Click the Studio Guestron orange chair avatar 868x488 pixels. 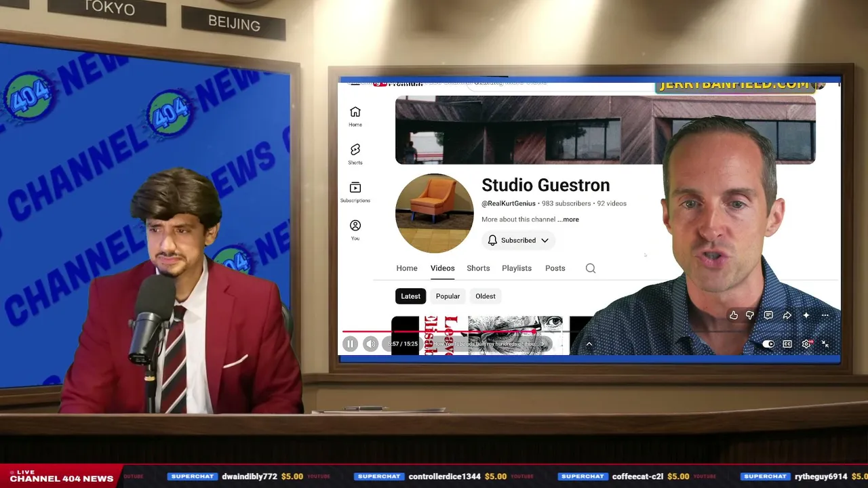(434, 213)
